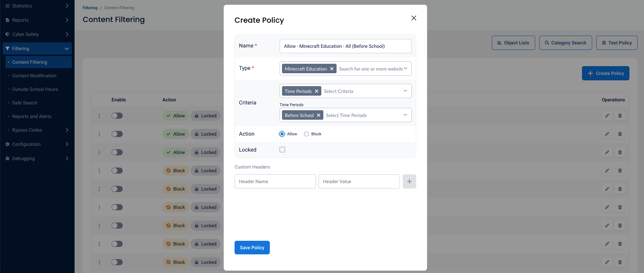Check the Locked checkbox
Screen dimensions: 644x273
tap(282, 150)
